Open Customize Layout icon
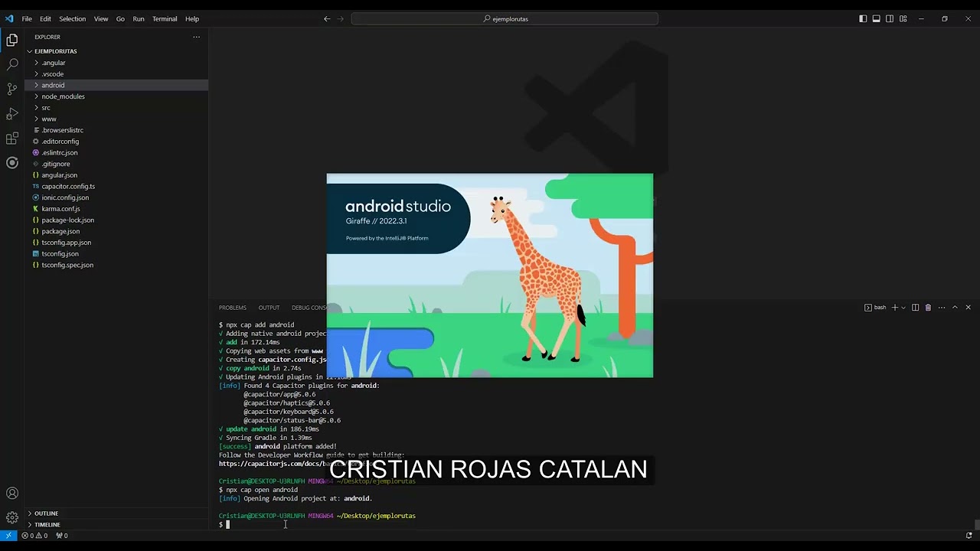Image resolution: width=980 pixels, height=551 pixels. (x=903, y=18)
